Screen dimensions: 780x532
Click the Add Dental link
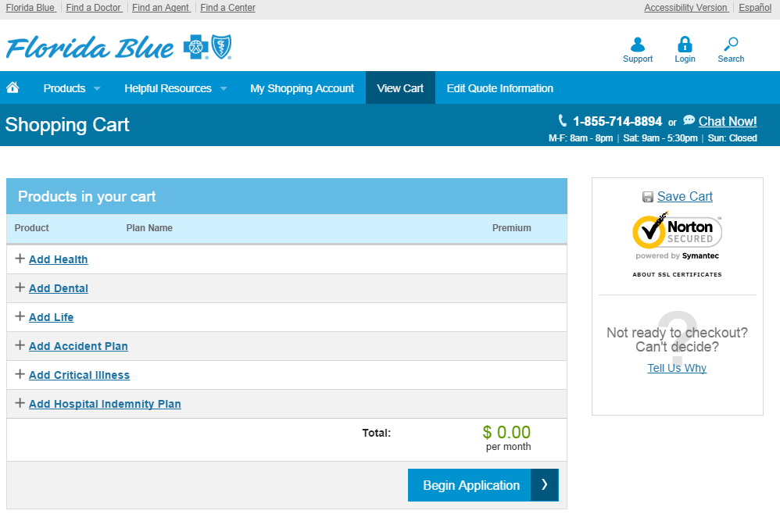click(59, 288)
